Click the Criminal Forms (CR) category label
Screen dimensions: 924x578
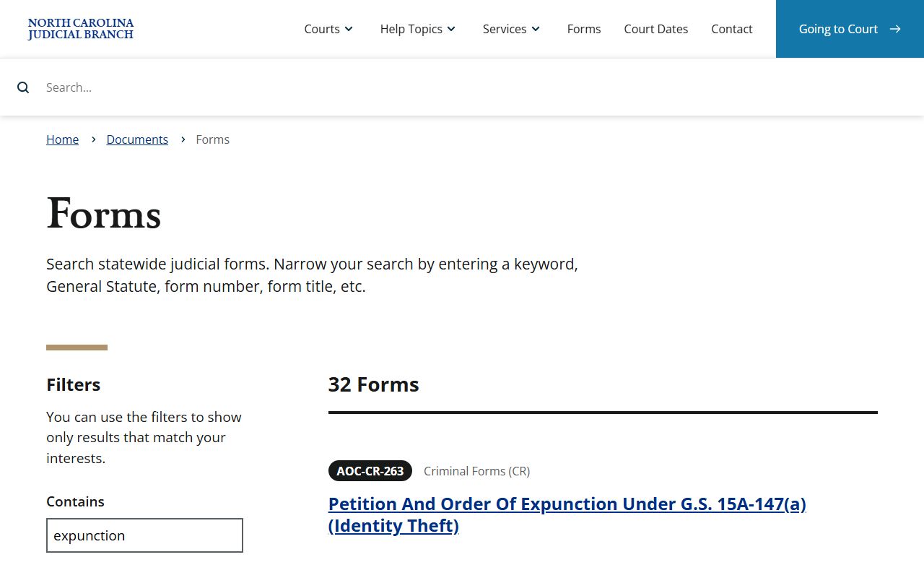click(476, 471)
